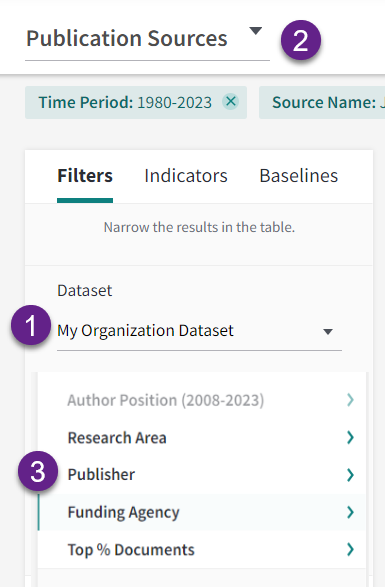Screen dimensions: 385x587
Task: Switch to the Filters tab
Action: click(85, 176)
